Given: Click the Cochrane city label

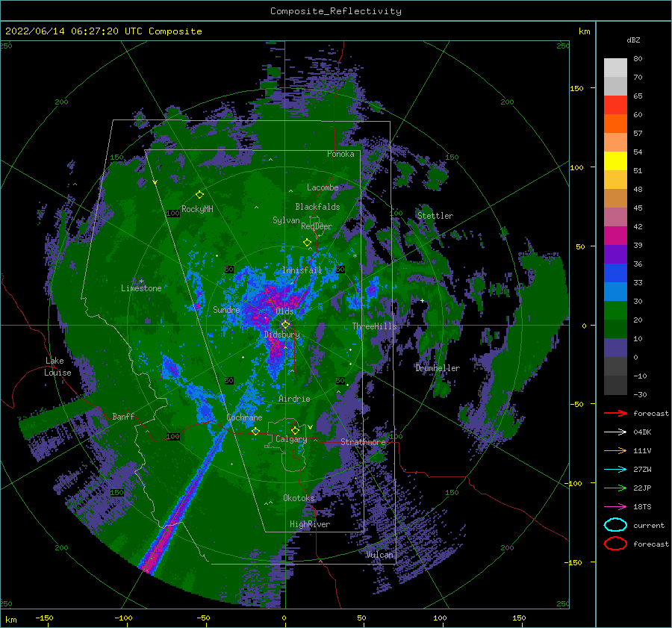Looking at the screenshot, I should (x=244, y=417).
